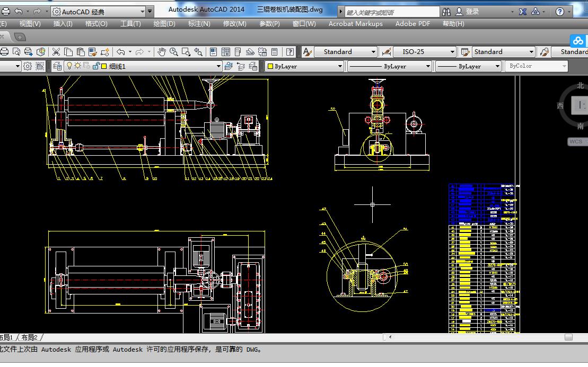
Task: Click the Publish icon
Action: pyautogui.click(x=29, y=52)
